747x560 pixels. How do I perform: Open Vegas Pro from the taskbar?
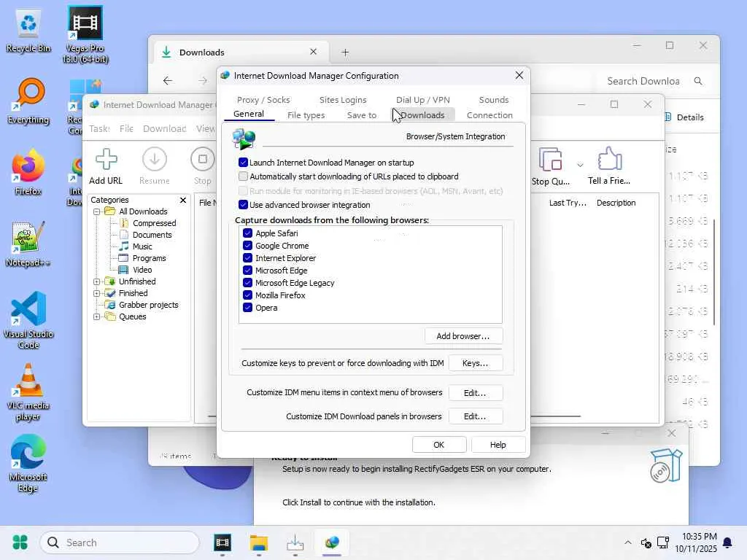click(x=222, y=542)
